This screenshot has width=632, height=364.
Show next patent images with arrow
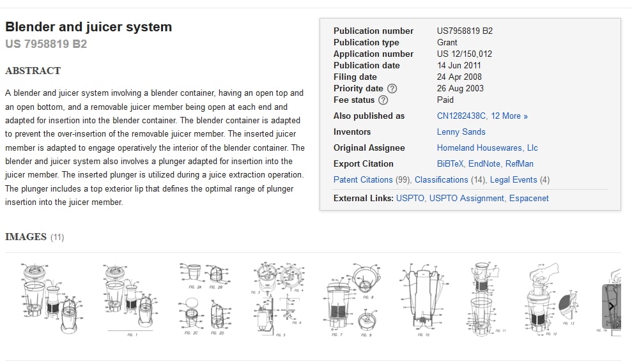(x=611, y=306)
